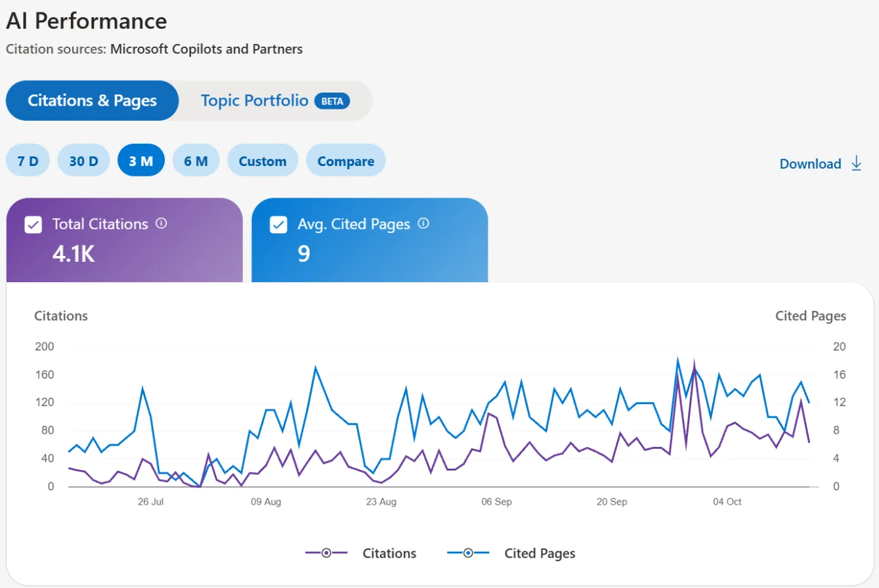Open the Topic Portfolio tab
The width and height of the screenshot is (879, 588).
[x=275, y=100]
